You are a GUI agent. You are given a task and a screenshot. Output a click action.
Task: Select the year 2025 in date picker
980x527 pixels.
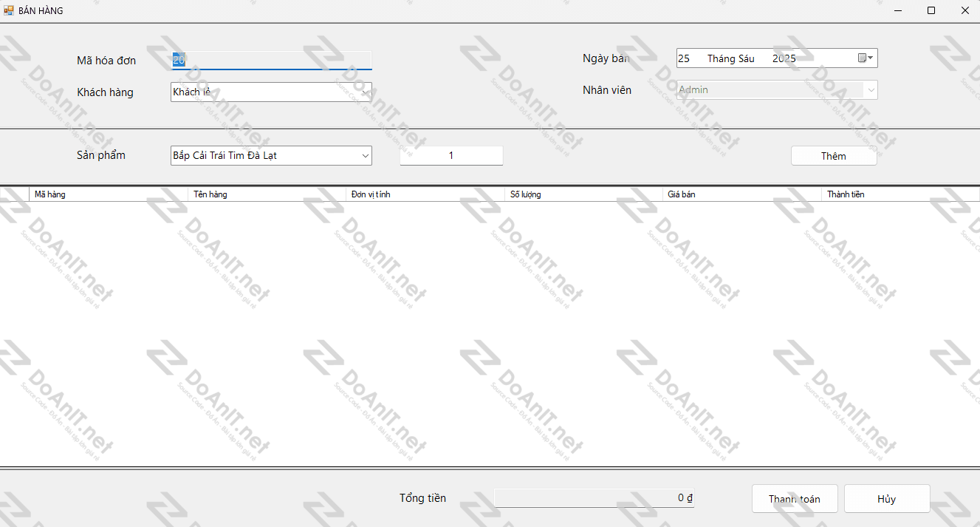click(784, 58)
